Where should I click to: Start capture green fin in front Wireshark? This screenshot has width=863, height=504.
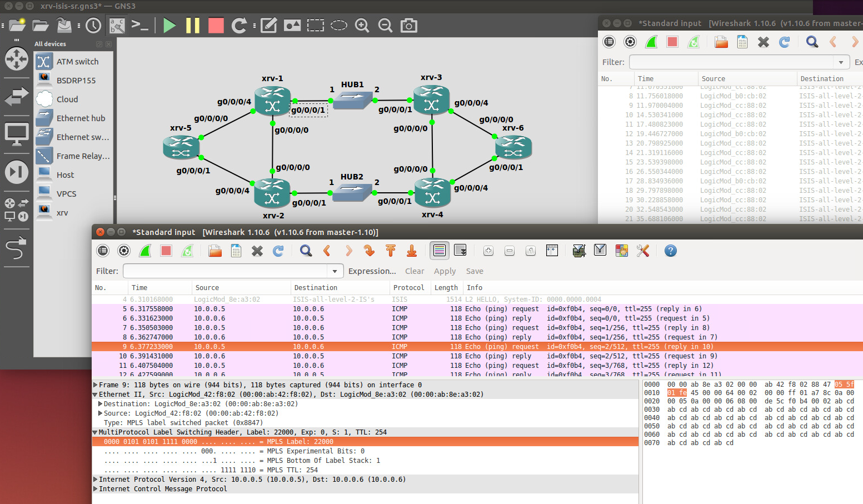tap(145, 251)
